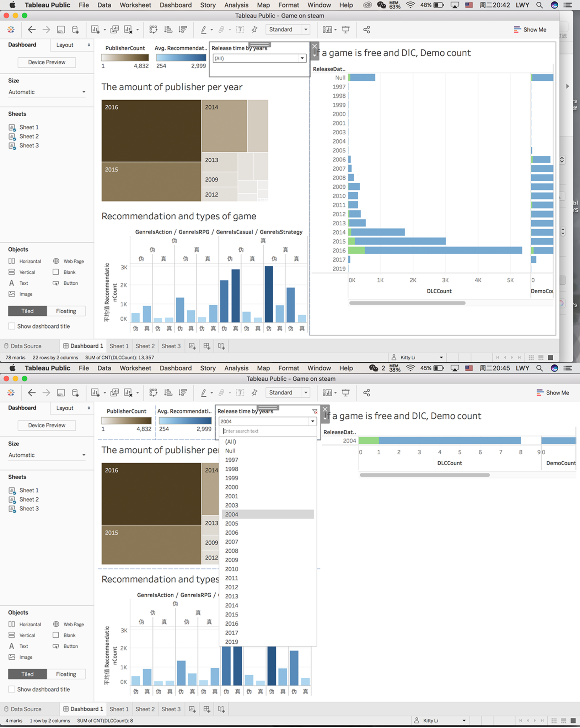Enable Show dashboard title checkbox in upper window

click(12, 326)
